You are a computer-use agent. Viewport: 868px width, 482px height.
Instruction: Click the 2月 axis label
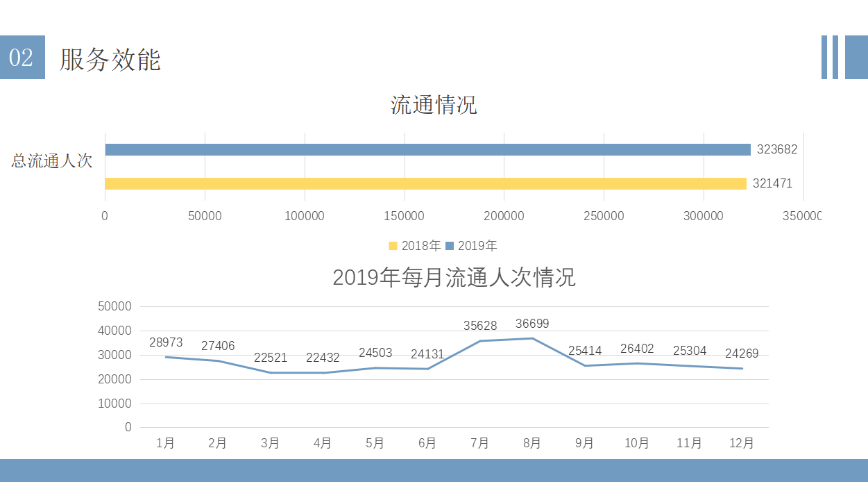(218, 443)
